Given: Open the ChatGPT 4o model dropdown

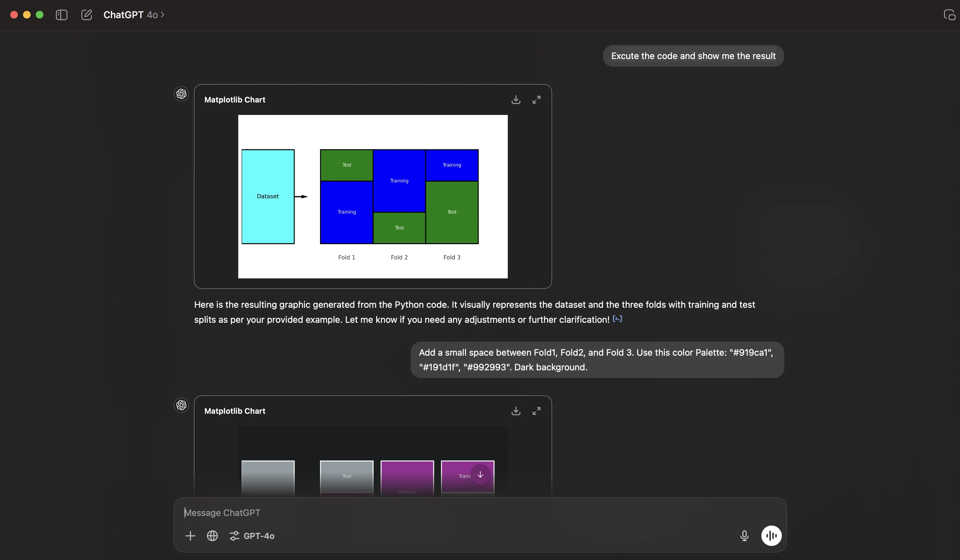Looking at the screenshot, I should [134, 15].
